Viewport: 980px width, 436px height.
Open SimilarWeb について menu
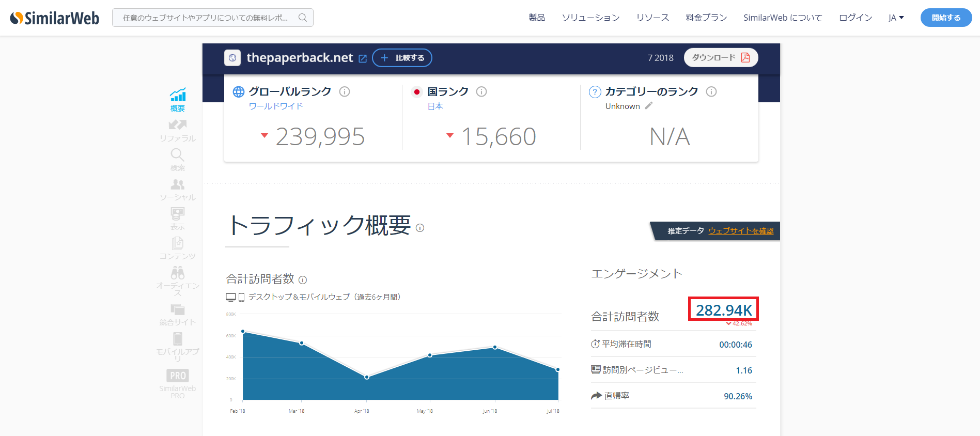click(783, 18)
